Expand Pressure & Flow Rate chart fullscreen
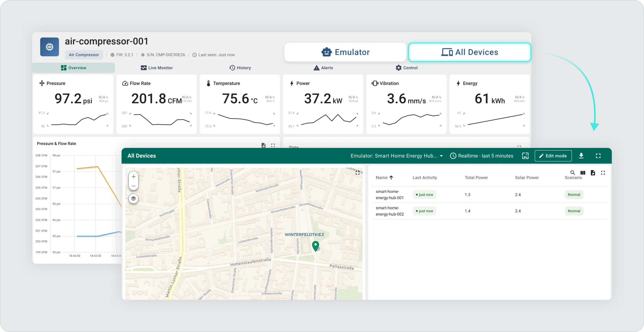Screen dimensions: 644x332 click(x=273, y=145)
